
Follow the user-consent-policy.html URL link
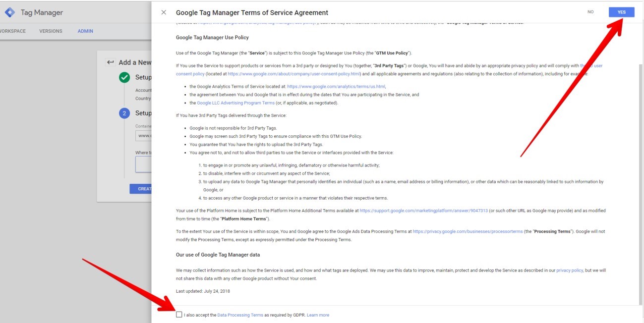click(295, 74)
